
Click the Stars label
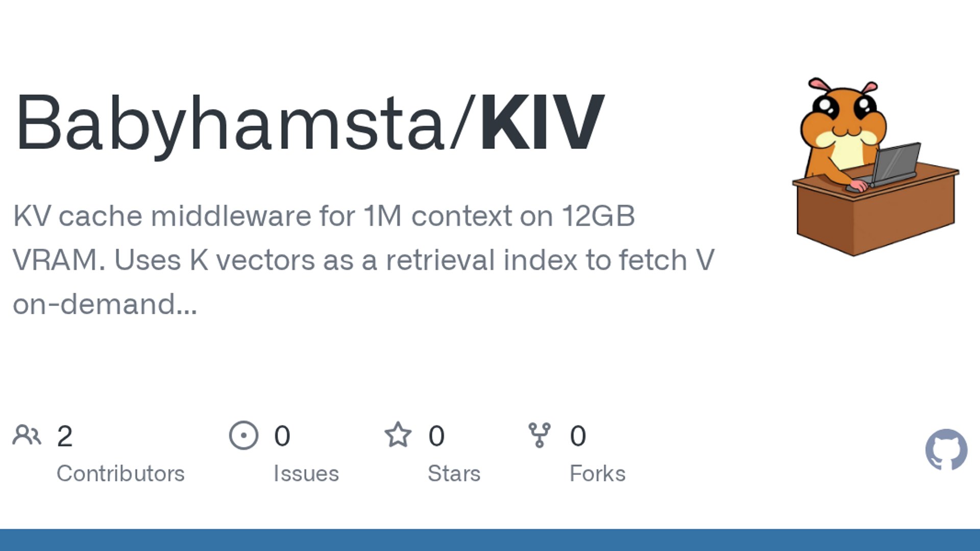(x=454, y=473)
